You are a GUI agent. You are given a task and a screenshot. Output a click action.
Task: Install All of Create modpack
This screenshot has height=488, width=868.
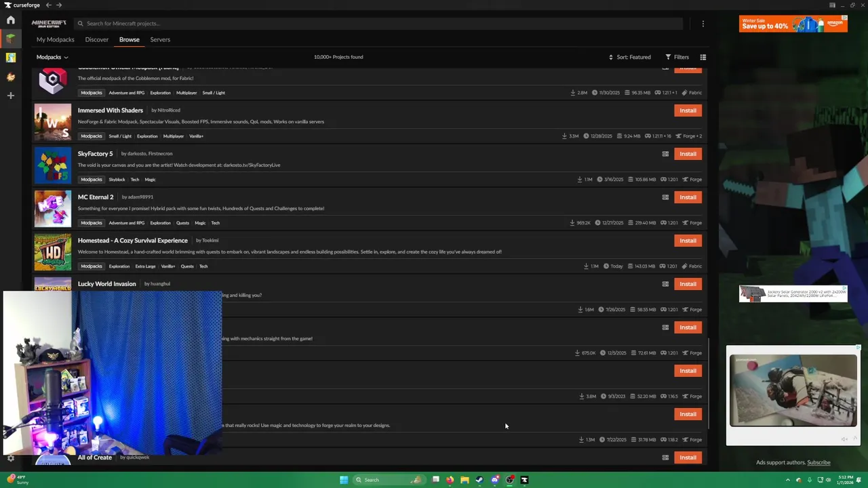point(688,457)
